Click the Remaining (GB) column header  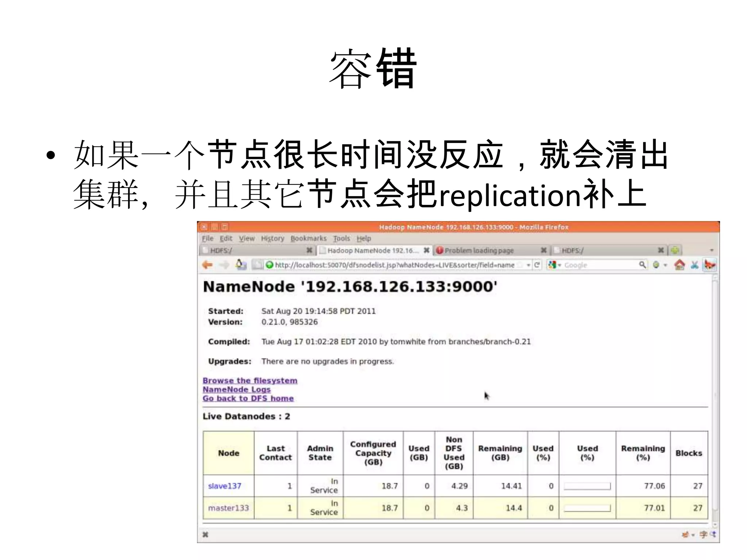click(x=500, y=453)
